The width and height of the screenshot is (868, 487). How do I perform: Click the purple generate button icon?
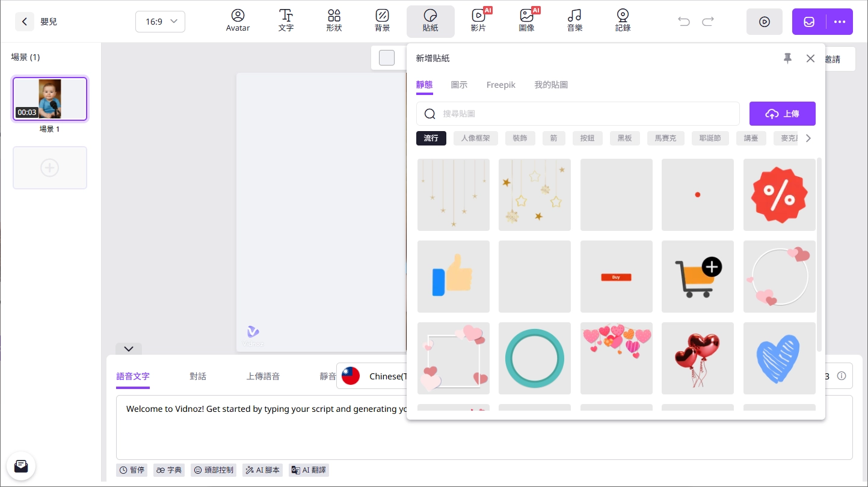pos(809,22)
